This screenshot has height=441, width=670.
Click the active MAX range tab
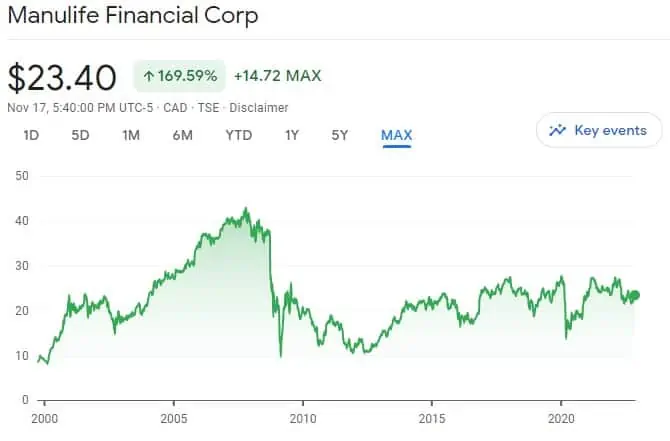point(396,135)
